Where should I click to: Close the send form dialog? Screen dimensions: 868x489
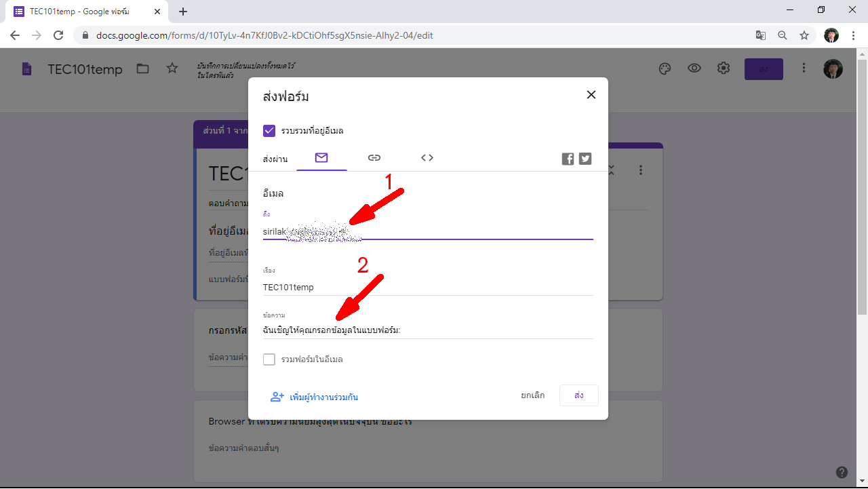[591, 95]
